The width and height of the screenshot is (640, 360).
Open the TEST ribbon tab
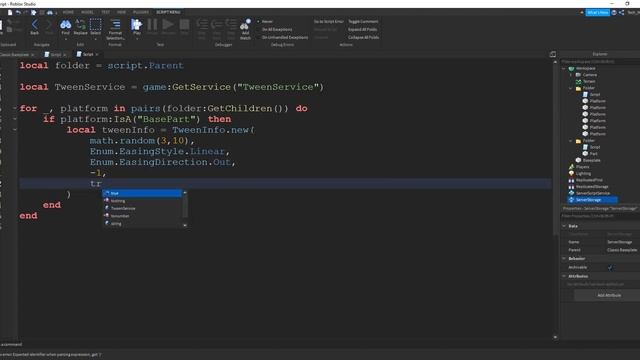[x=106, y=12]
